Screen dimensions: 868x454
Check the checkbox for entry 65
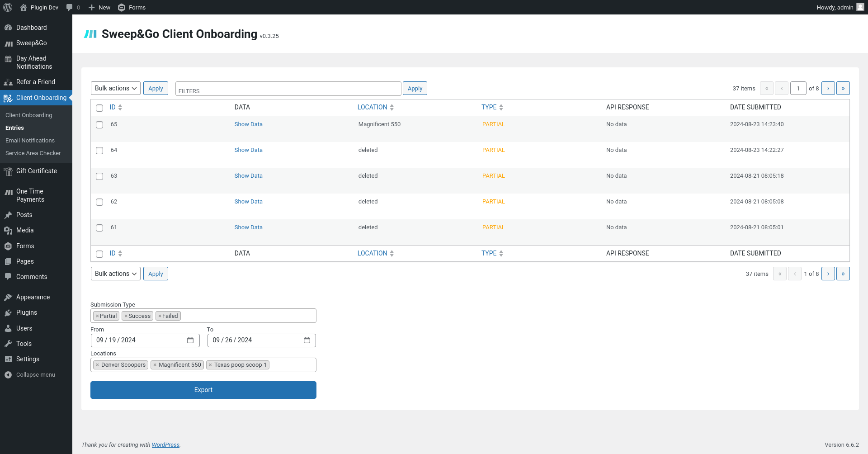[99, 125]
